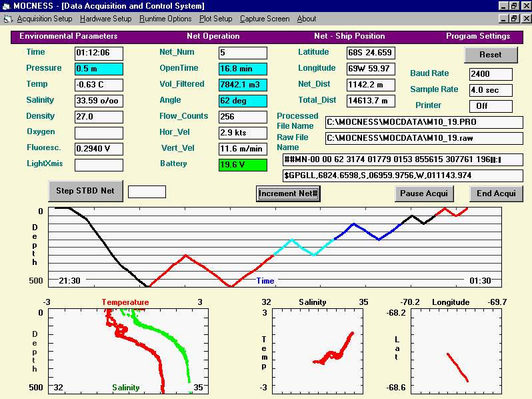Select the Net_Num value 5
Screen dimensions: 532x399
[243, 53]
